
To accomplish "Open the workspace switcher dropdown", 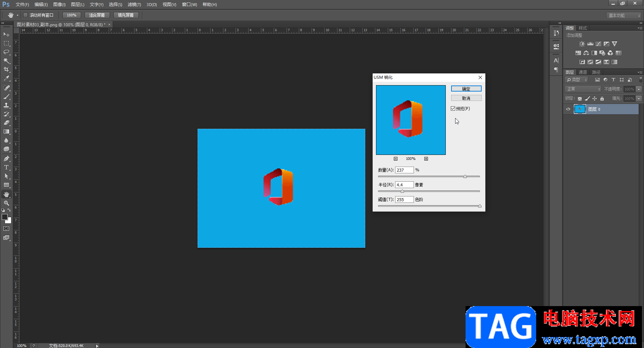I will point(624,15).
